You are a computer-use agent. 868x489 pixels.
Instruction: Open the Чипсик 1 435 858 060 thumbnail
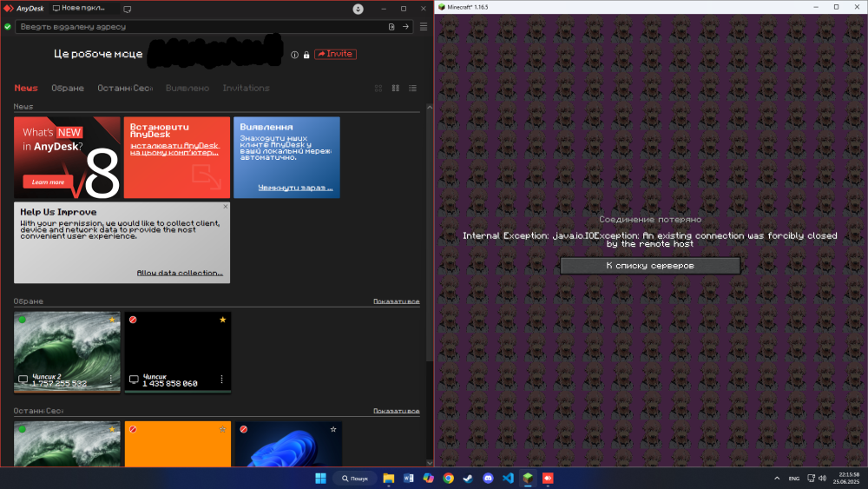178,353
